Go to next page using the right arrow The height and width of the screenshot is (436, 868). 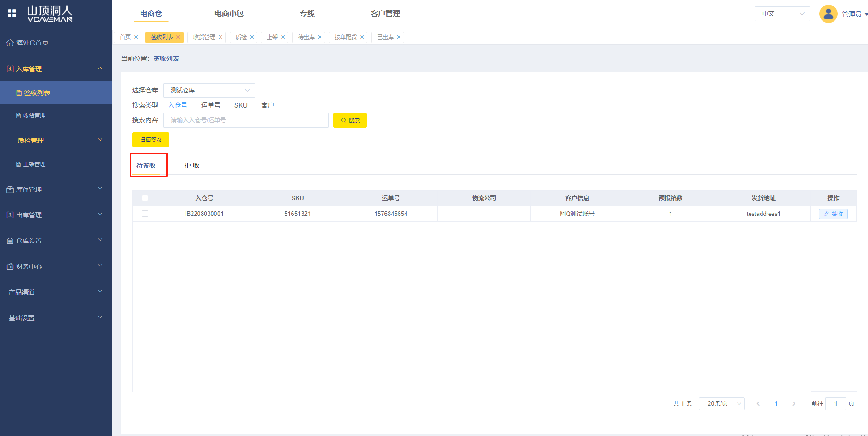(794, 403)
